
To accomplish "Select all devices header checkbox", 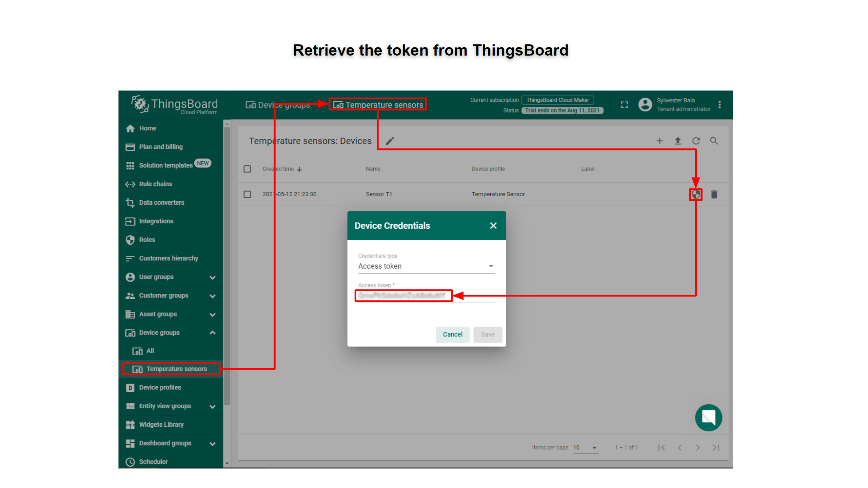I will (247, 169).
